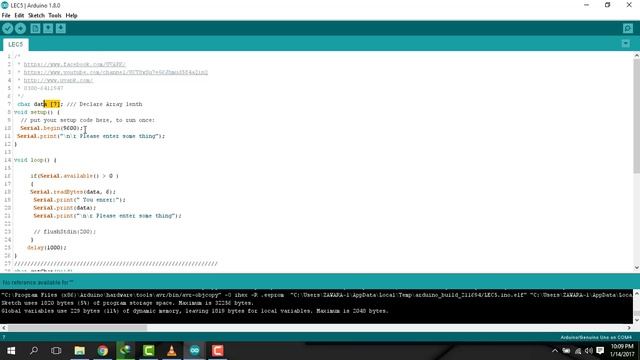The height and width of the screenshot is (360, 640).
Task: Create a new sketch with New icon
Action: tap(35, 28)
